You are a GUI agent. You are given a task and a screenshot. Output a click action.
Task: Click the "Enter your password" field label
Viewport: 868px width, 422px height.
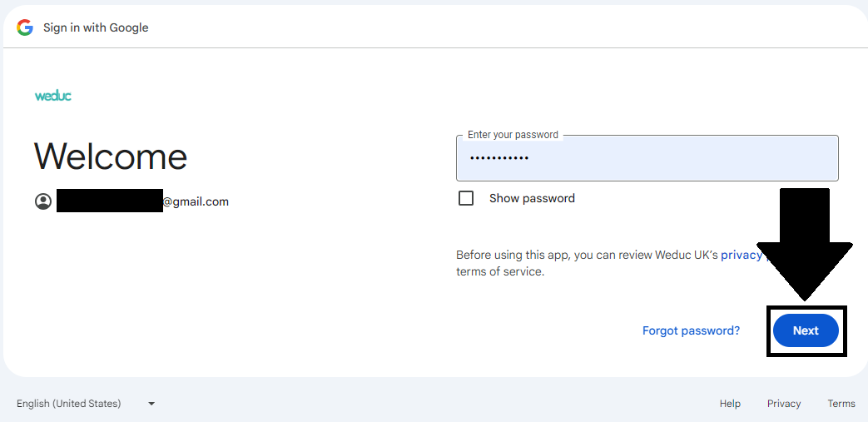[x=513, y=135]
